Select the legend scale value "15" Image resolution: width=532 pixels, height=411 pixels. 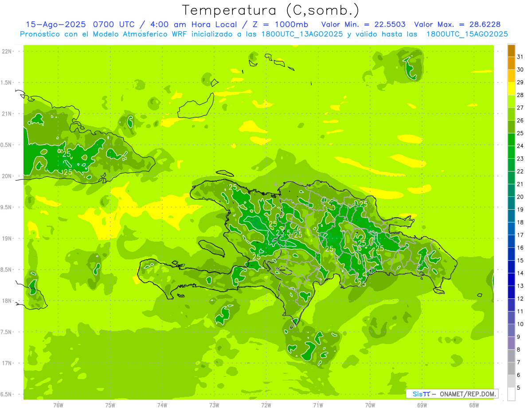click(x=520, y=260)
